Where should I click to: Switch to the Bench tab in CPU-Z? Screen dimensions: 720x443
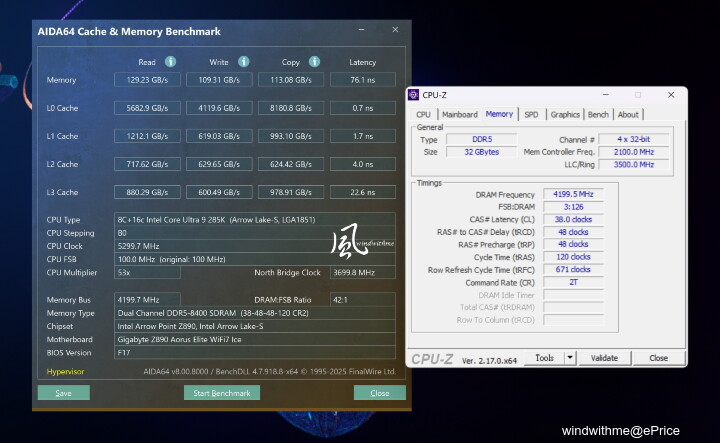tap(598, 115)
